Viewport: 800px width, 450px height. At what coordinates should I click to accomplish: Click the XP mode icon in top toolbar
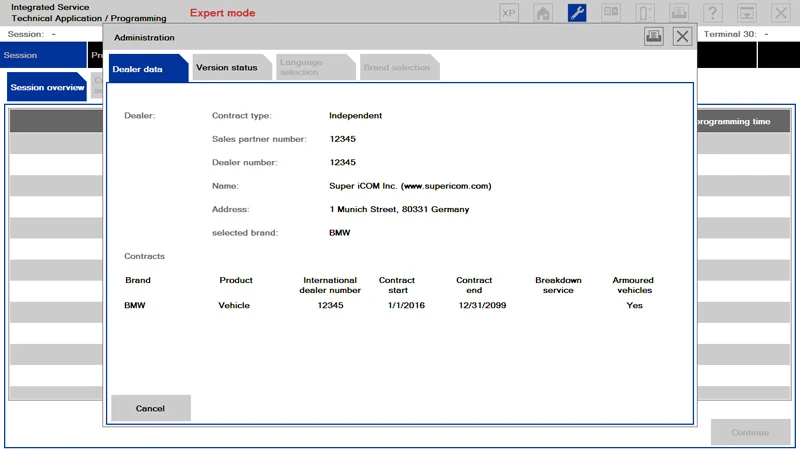(509, 13)
